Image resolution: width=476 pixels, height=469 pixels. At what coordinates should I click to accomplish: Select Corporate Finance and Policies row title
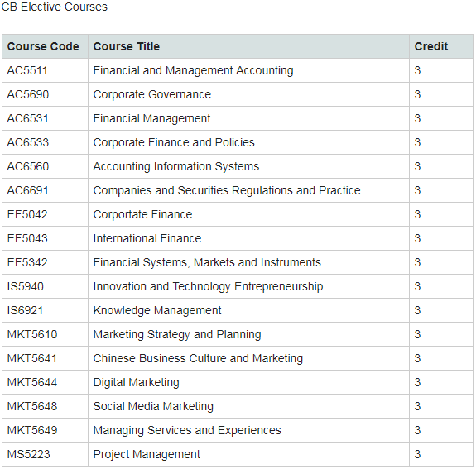point(174,142)
